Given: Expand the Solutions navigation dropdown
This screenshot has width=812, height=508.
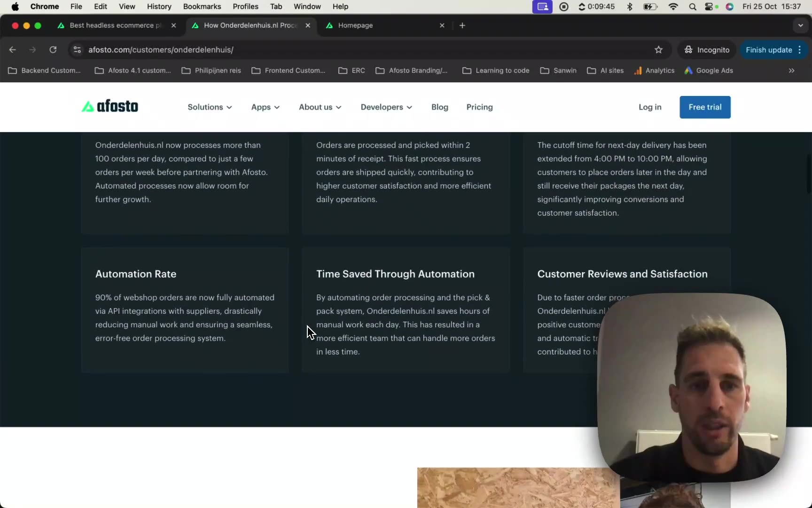Looking at the screenshot, I should coord(210,107).
